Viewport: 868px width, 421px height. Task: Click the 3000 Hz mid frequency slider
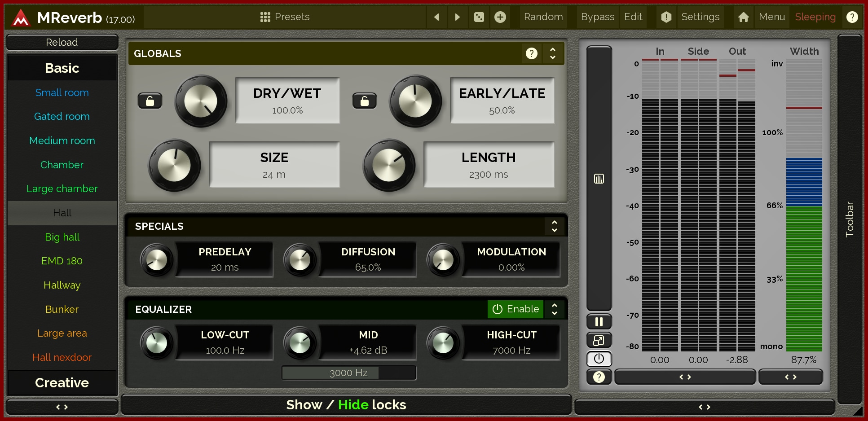click(349, 373)
